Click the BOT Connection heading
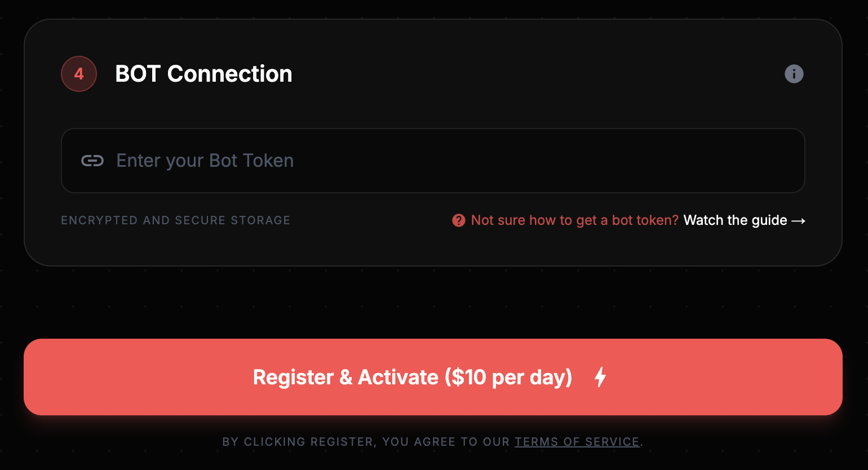The width and height of the screenshot is (868, 470). (x=203, y=74)
